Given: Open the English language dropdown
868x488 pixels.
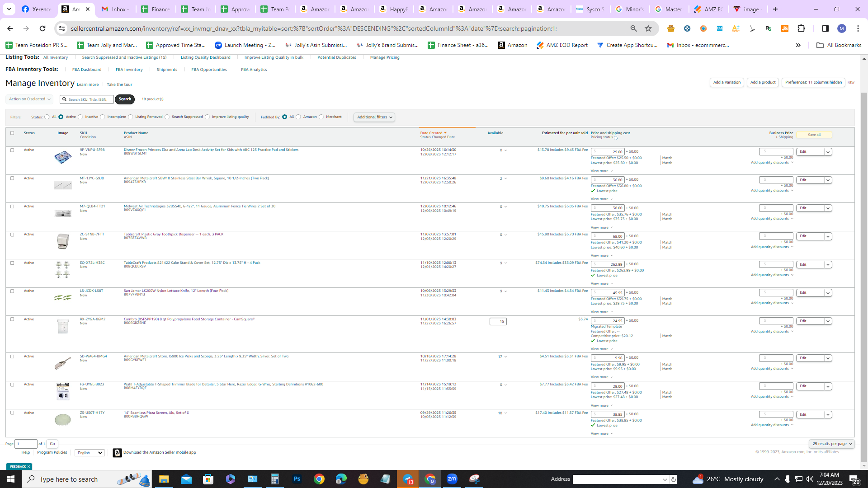Looking at the screenshot, I should coord(90,453).
